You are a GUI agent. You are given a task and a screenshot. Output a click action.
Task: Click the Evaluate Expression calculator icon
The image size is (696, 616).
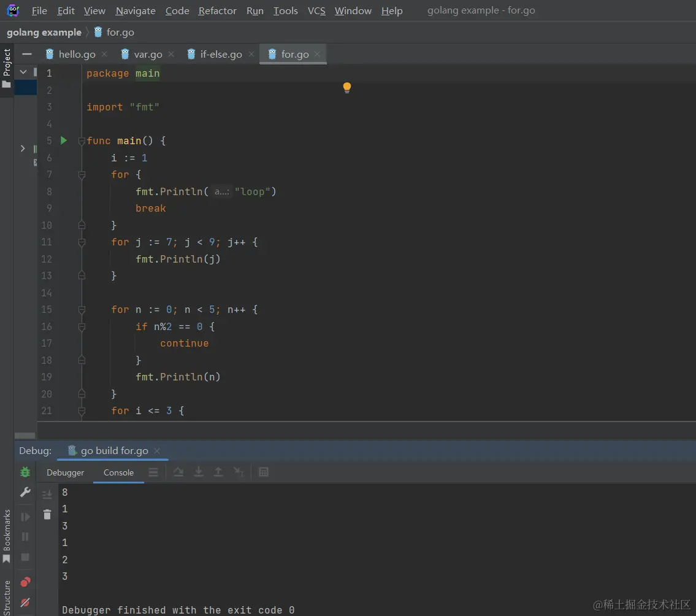tap(264, 472)
